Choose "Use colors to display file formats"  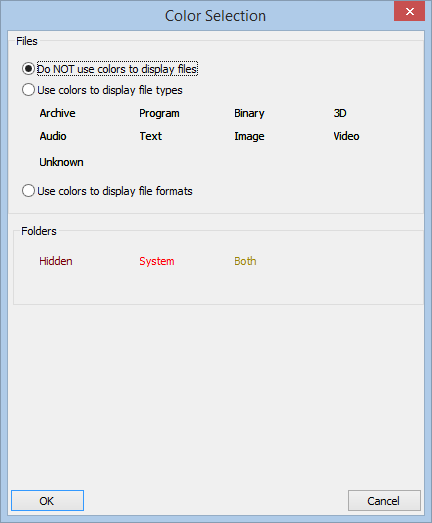coord(107,191)
